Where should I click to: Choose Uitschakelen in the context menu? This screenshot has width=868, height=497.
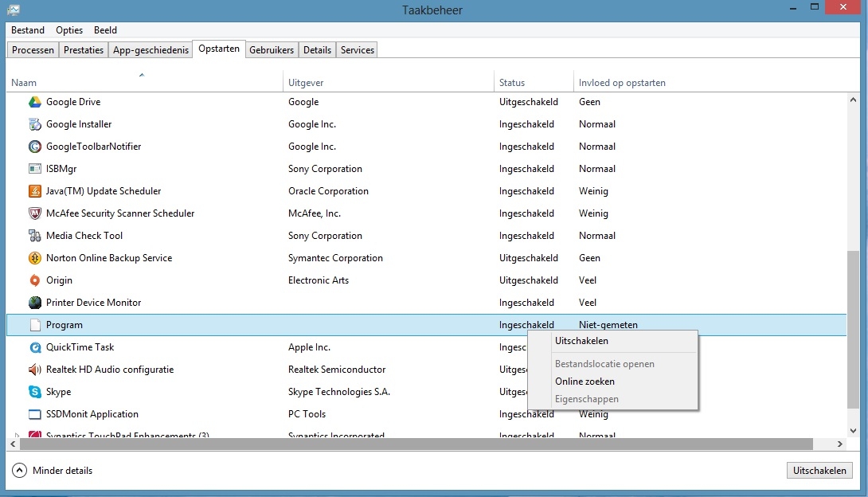(x=581, y=341)
